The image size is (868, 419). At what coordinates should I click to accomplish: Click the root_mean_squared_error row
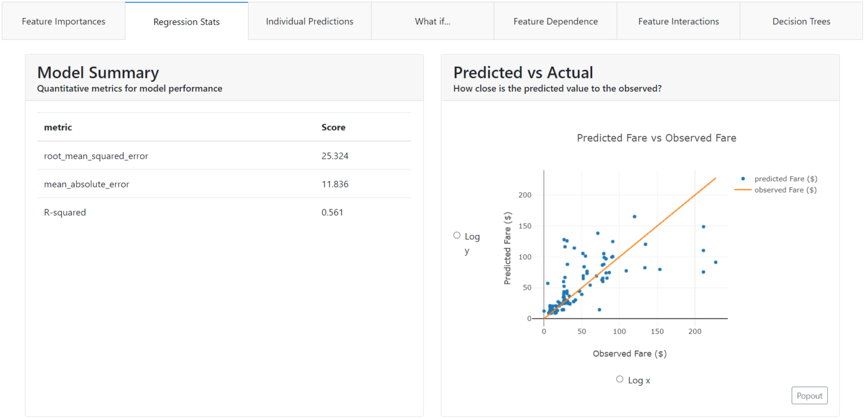[x=96, y=155]
